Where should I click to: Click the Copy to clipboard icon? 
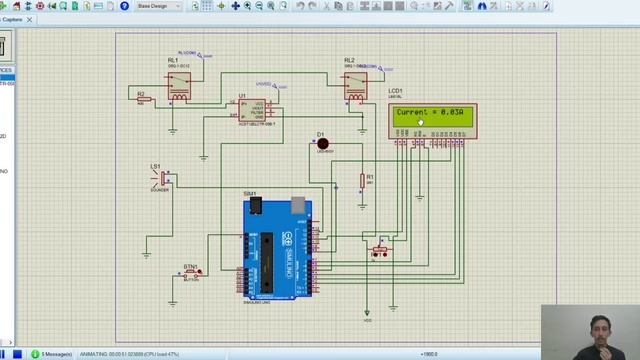point(338,6)
